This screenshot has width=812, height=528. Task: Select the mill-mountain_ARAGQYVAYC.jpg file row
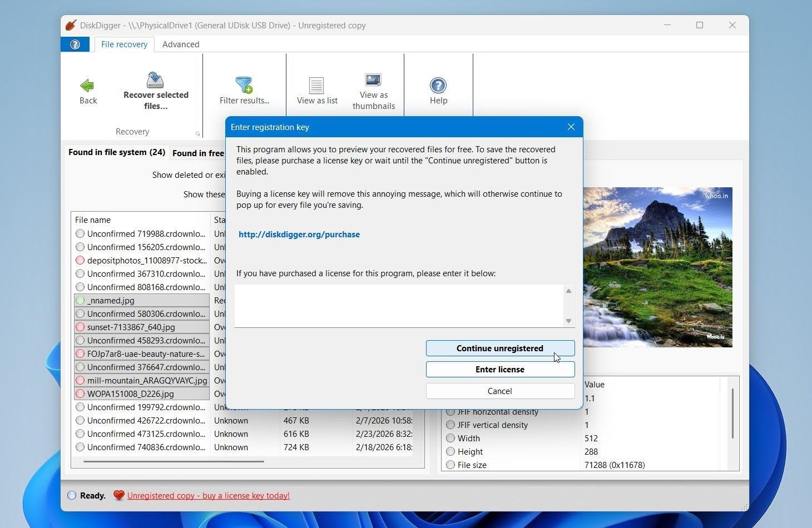[142, 381]
